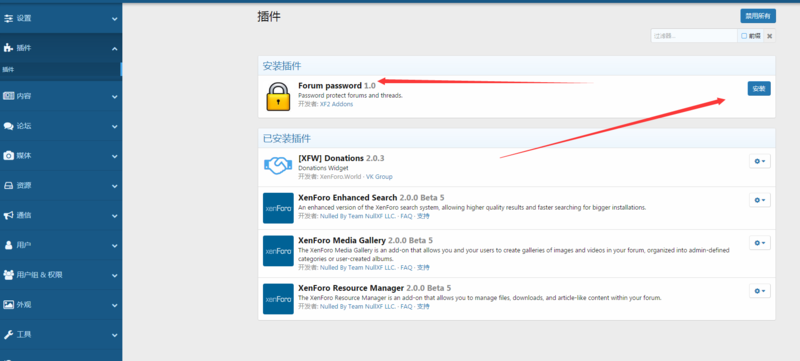
Task: Open the 设置 menu label in sidebar
Action: point(24,18)
